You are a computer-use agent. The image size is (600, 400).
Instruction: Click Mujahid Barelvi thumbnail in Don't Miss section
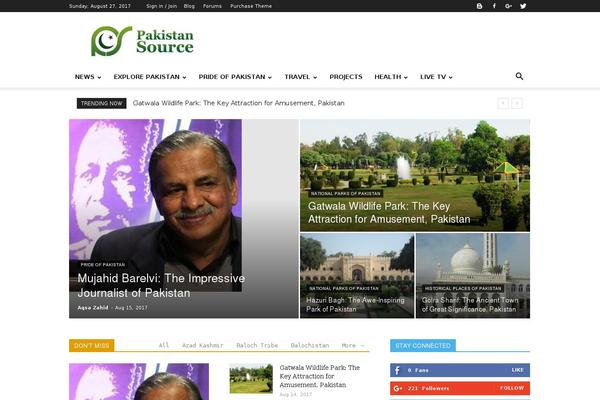pos(139,382)
